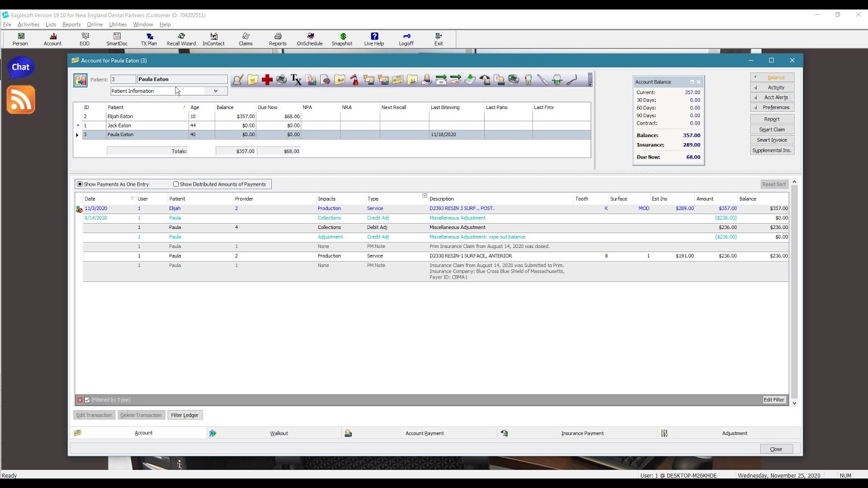Click the pencil notes icon in account toolbar
This screenshot has width=868, height=488.
click(x=238, y=80)
